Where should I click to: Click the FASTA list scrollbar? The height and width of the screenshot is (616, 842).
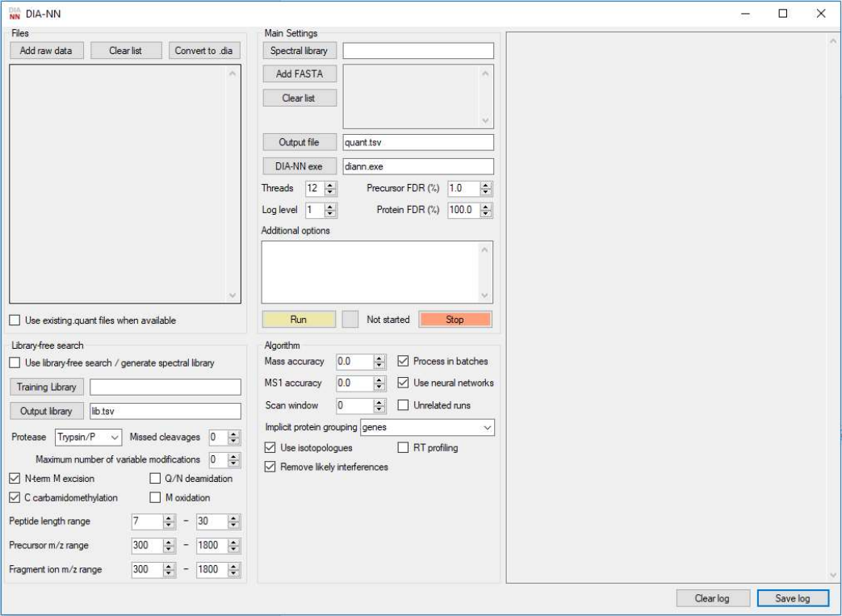tap(486, 97)
